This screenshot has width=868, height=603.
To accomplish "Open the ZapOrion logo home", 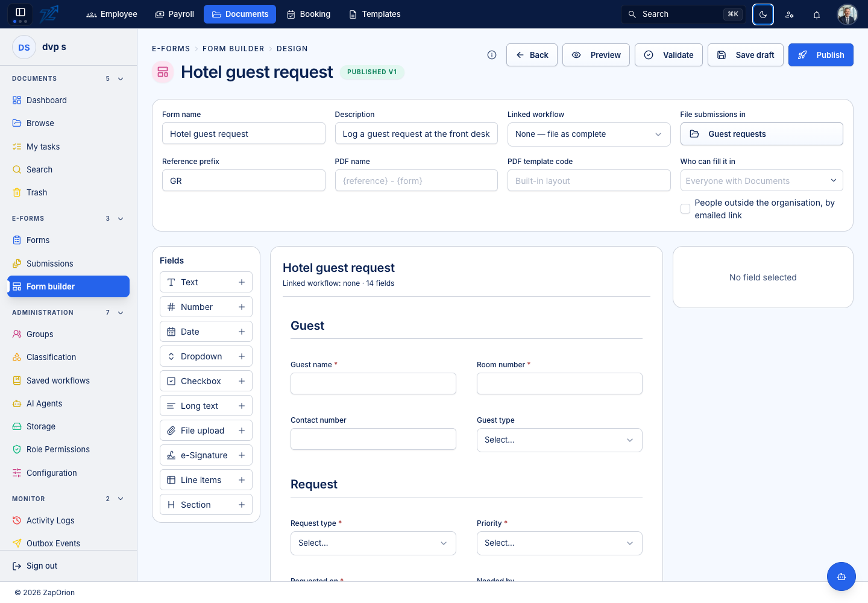I will pyautogui.click(x=49, y=14).
